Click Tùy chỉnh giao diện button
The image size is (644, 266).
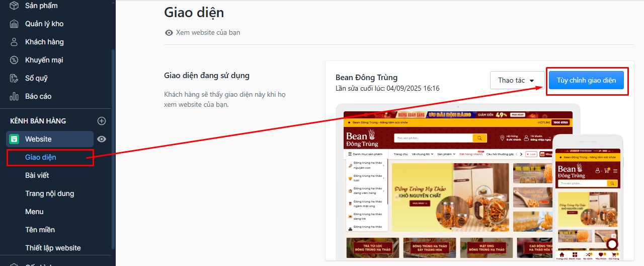point(586,80)
